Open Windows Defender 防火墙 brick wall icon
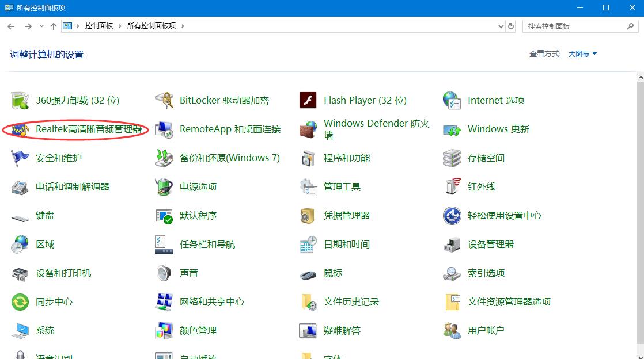The width and height of the screenshot is (644, 359). [308, 129]
